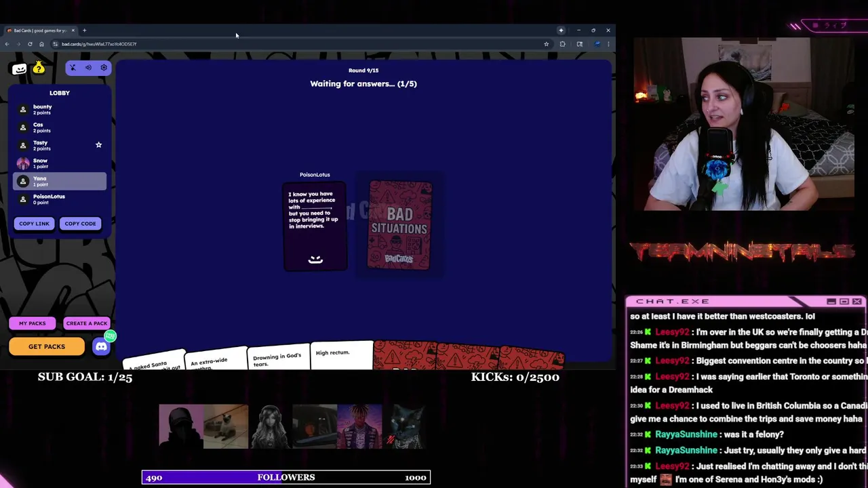
Task: Click 'Waiting for answers... (1/5)' text
Action: click(x=363, y=84)
